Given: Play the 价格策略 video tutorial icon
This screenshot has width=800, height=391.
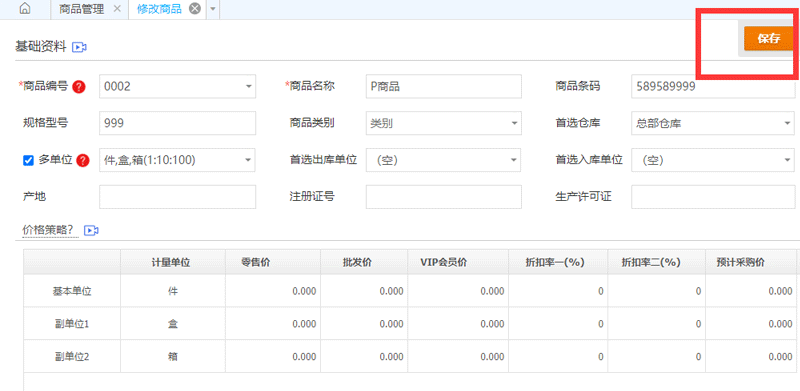Looking at the screenshot, I should coord(91,231).
